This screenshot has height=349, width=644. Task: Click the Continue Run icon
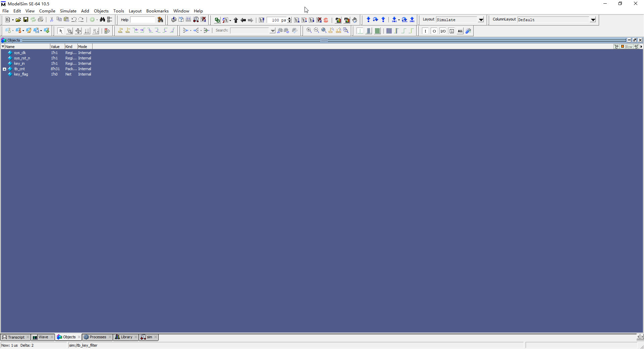pos(304,20)
